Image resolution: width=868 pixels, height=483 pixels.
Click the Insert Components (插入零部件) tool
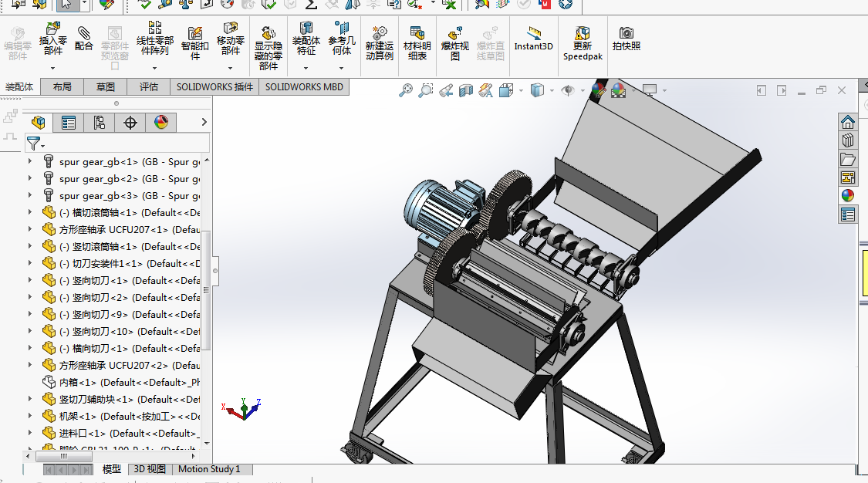click(52, 38)
